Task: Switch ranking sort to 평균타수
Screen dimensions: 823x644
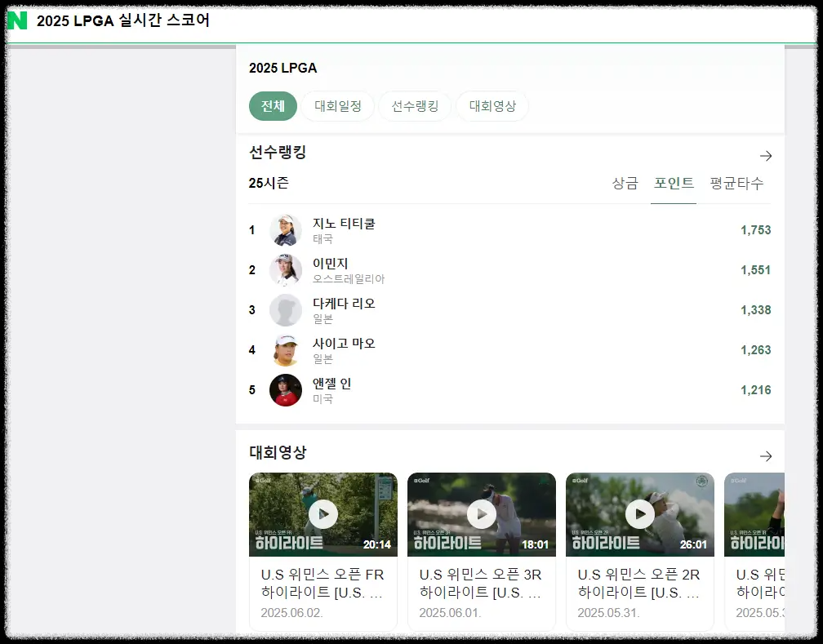Action: pyautogui.click(x=736, y=184)
